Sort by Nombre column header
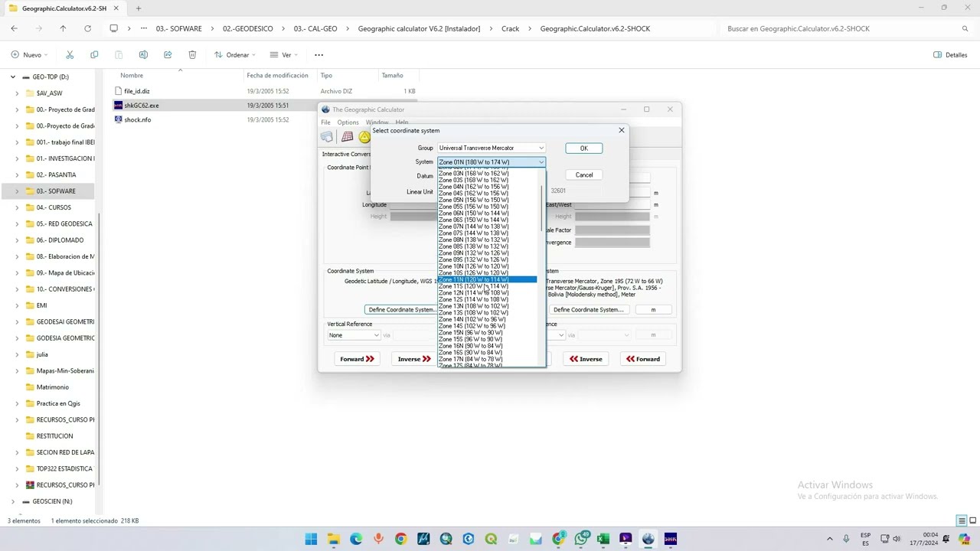The width and height of the screenshot is (980, 551). [132, 76]
